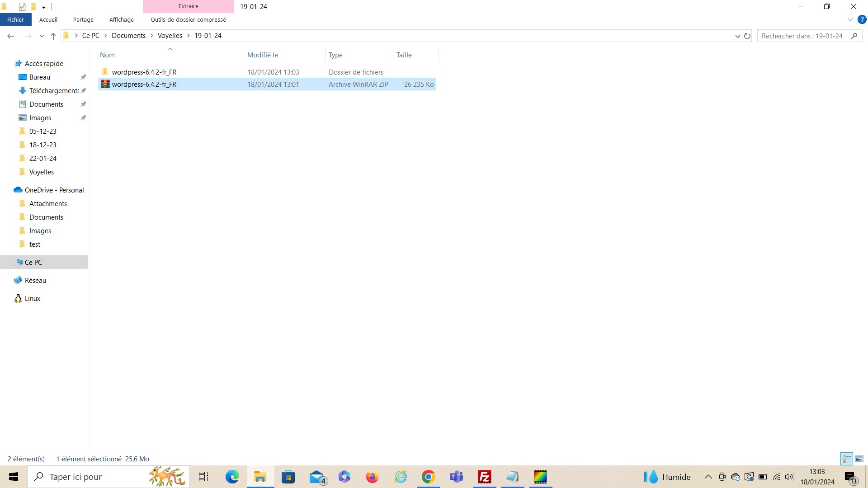Screen dimensions: 868x488
Task: Expand previous locations in address bar
Action: [738, 36]
